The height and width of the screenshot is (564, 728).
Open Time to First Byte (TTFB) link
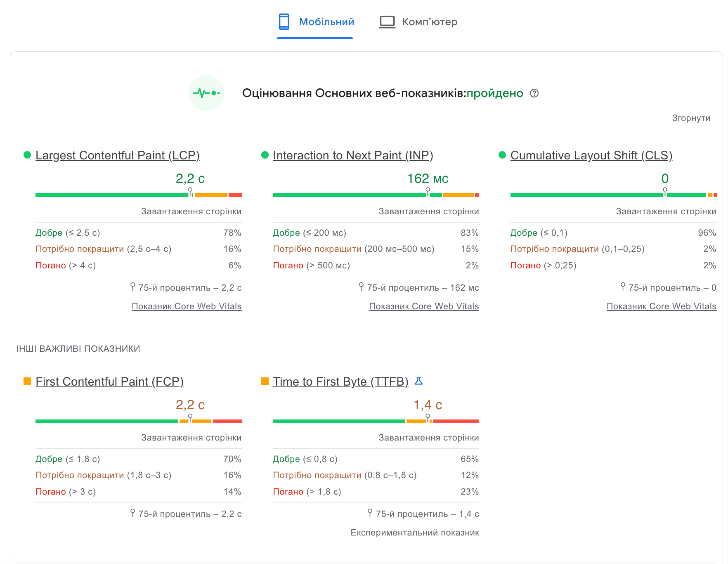coord(340,382)
